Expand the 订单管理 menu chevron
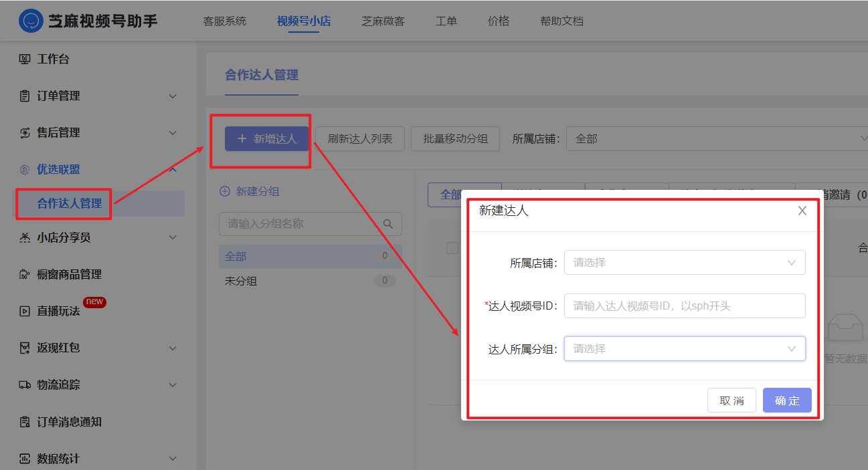Screen dimensions: 868x470 click(x=173, y=96)
